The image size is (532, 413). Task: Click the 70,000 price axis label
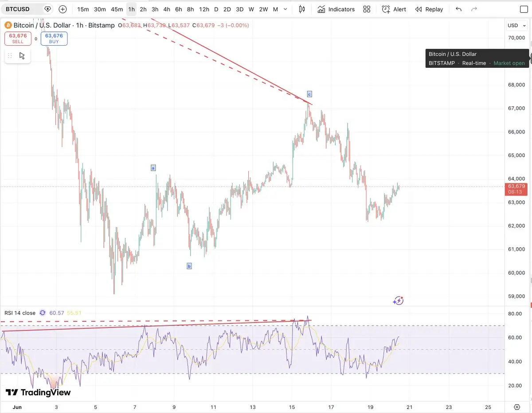[516, 38]
